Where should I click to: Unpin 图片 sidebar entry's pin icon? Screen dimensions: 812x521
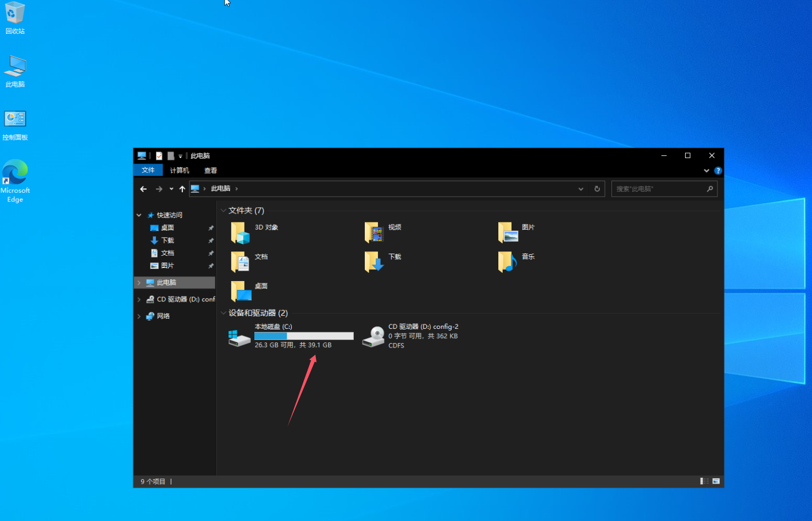tap(211, 266)
